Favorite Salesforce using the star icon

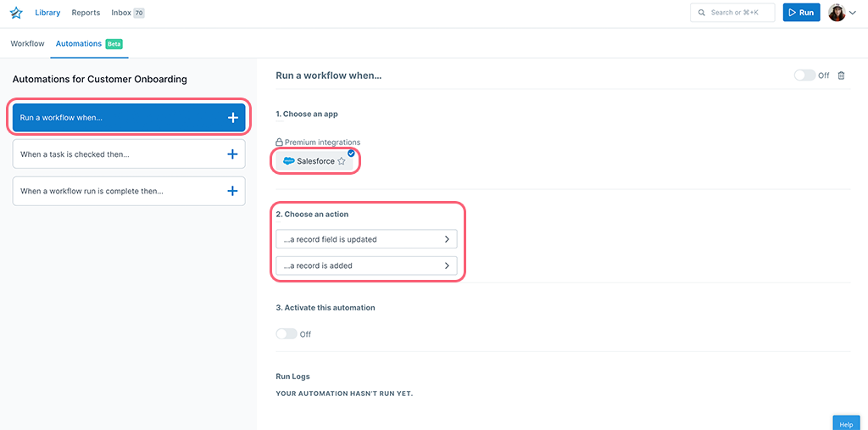[342, 161]
